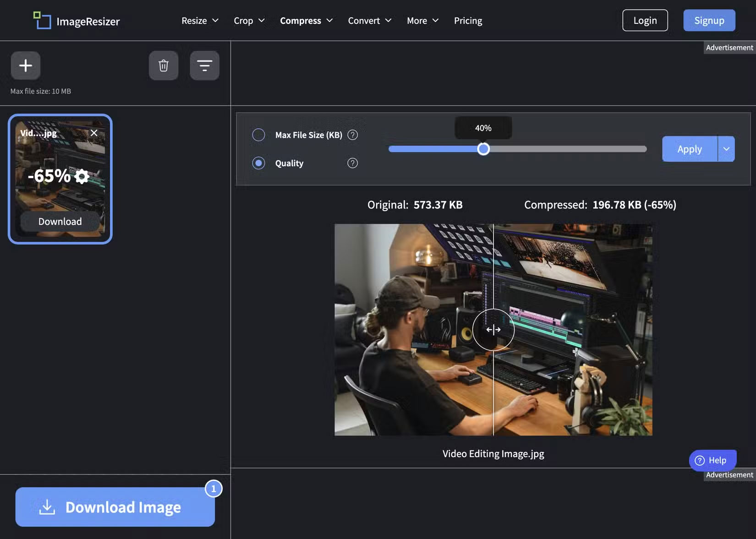Click the help icon beside Max File Size
The image size is (756, 539).
pos(353,135)
